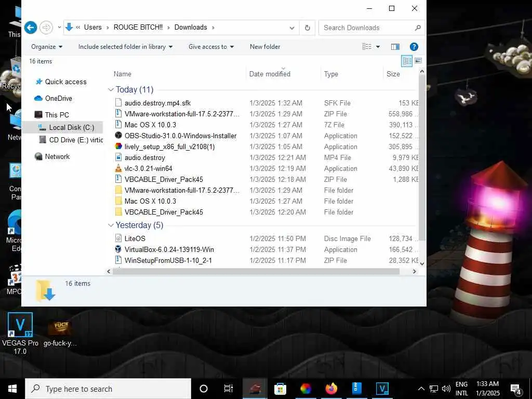Click the New folder button
Screen dimensions: 532x399
[265, 47]
